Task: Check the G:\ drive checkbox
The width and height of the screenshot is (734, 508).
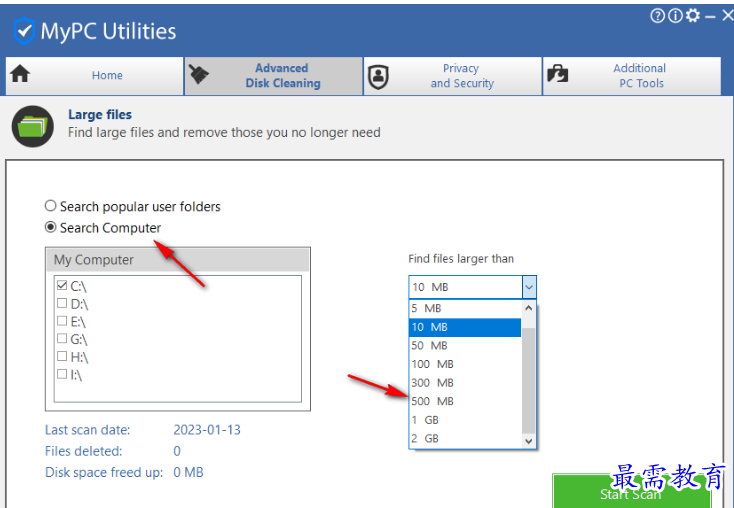Action: pyautogui.click(x=62, y=338)
